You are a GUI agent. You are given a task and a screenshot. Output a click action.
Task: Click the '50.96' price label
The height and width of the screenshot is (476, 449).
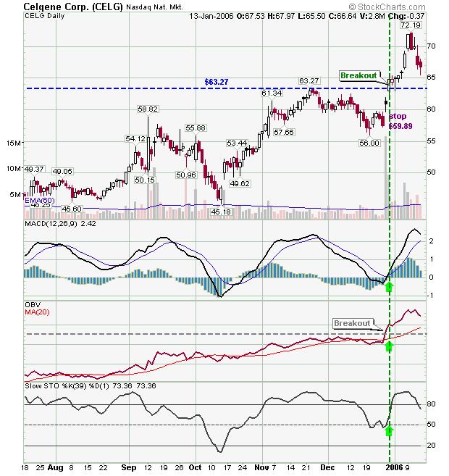(x=186, y=175)
